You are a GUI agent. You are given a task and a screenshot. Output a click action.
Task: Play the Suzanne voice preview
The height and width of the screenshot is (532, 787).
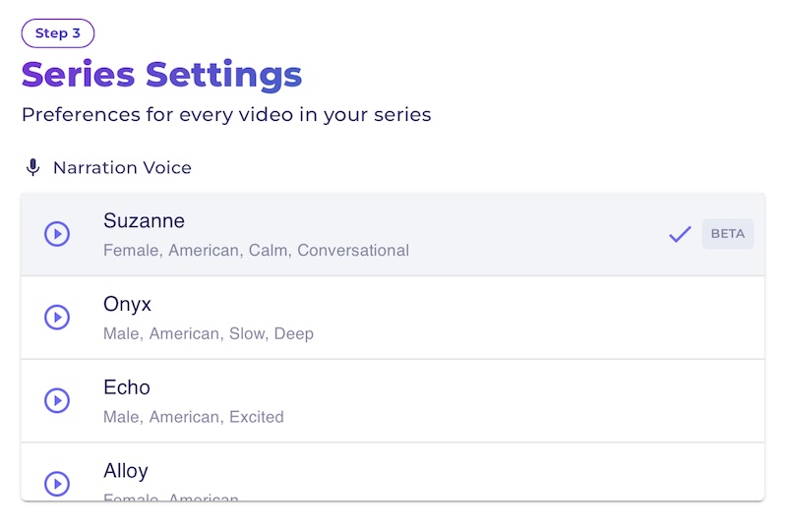[57, 234]
